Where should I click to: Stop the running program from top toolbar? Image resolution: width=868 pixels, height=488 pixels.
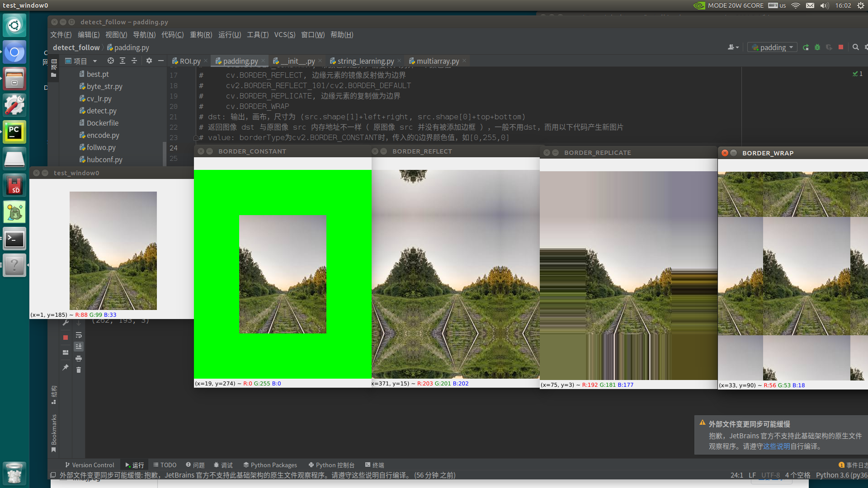click(841, 47)
